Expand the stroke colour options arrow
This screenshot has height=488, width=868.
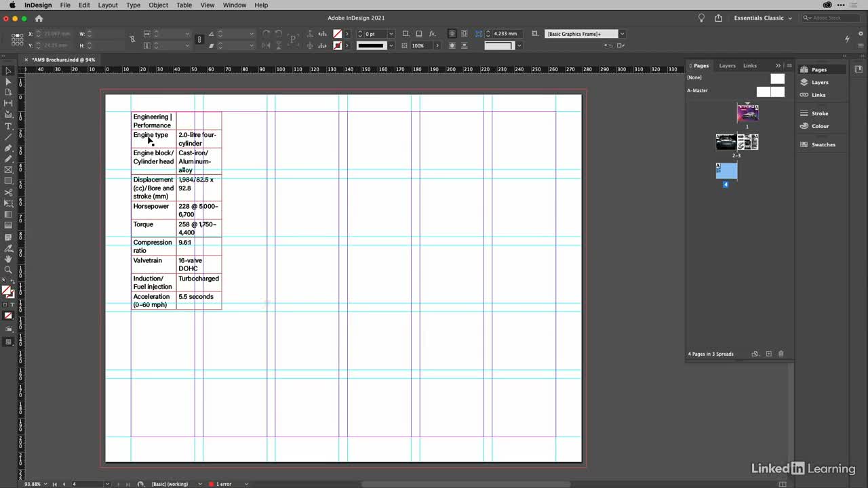click(x=347, y=45)
